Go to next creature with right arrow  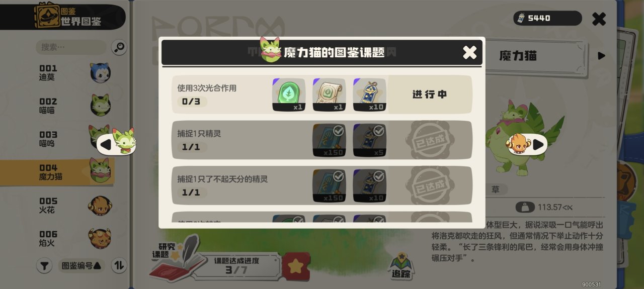pyautogui.click(x=527, y=144)
